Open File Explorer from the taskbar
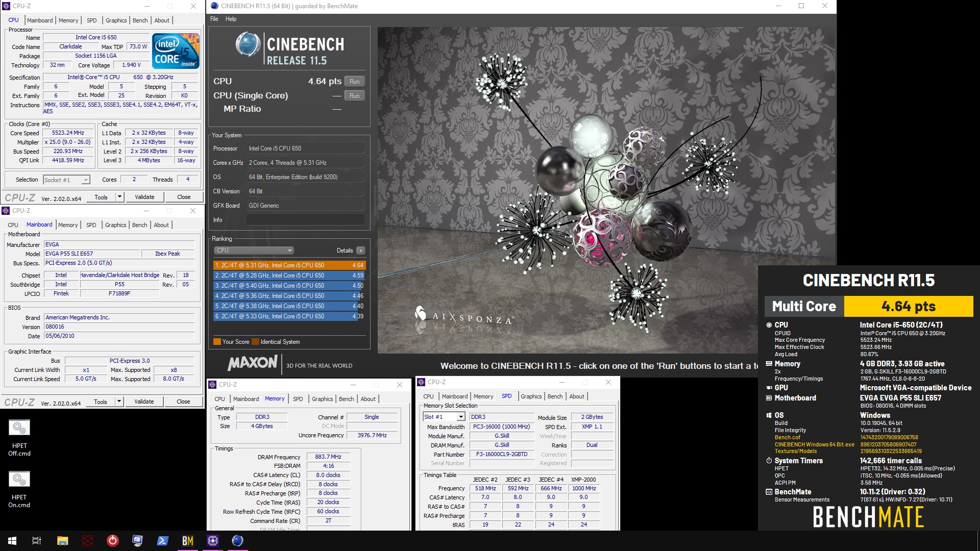 tap(62, 541)
